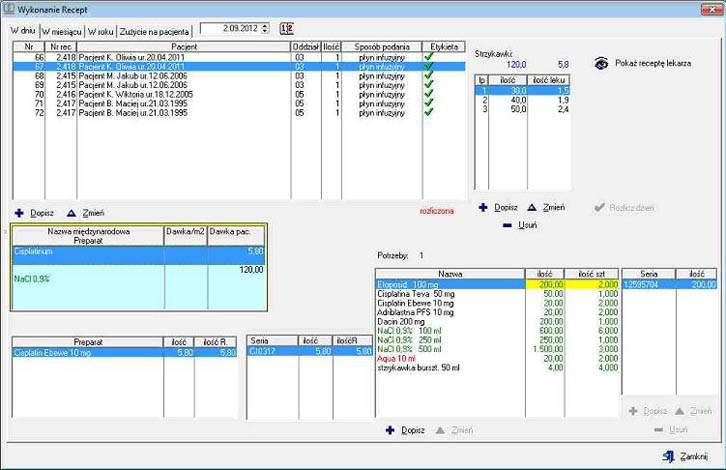
Task: Click green Etykieta checkmark for row 66
Action: [x=430, y=59]
